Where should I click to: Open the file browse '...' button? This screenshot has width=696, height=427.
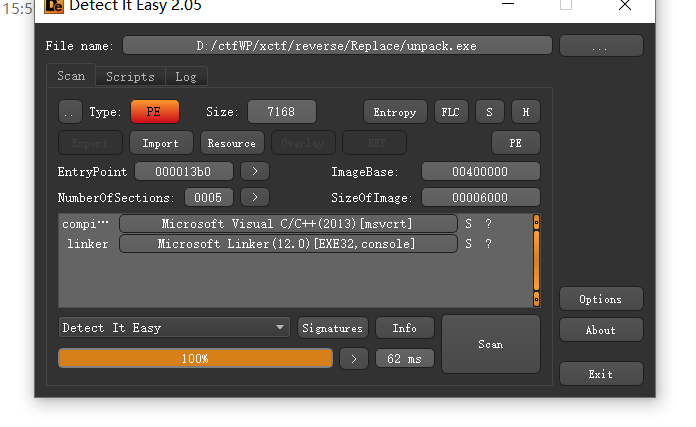pyautogui.click(x=601, y=46)
